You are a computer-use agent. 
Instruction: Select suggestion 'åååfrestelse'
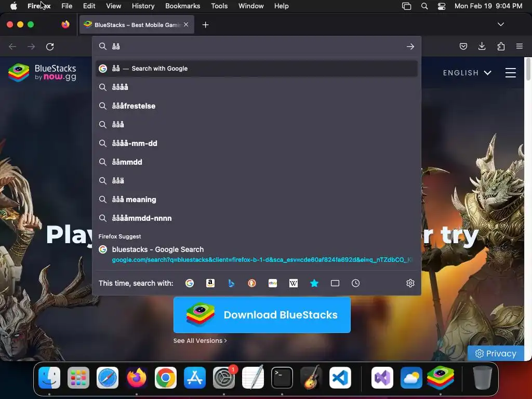(x=257, y=106)
